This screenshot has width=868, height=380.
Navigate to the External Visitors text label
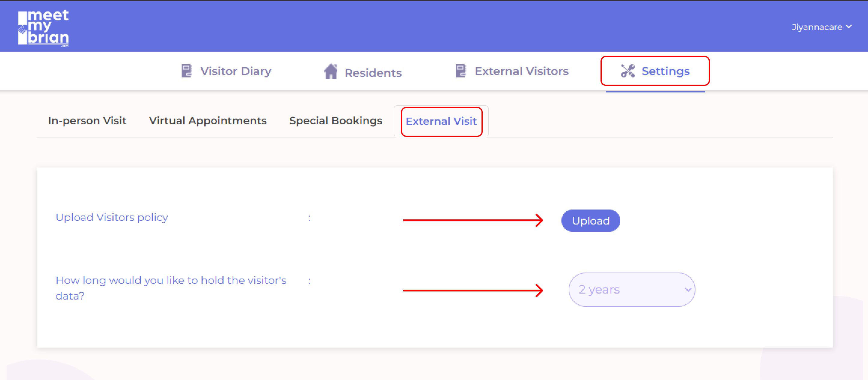click(521, 71)
